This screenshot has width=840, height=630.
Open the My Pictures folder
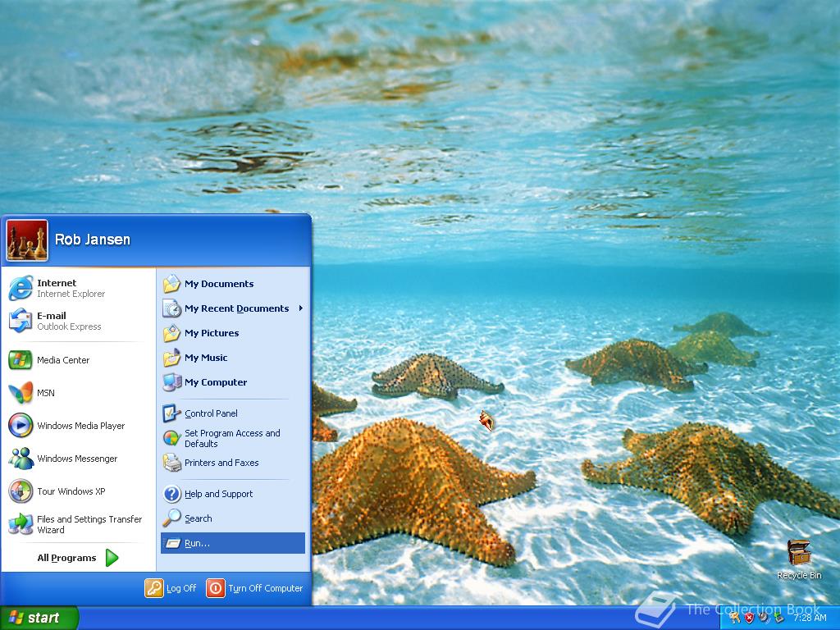click(x=233, y=333)
